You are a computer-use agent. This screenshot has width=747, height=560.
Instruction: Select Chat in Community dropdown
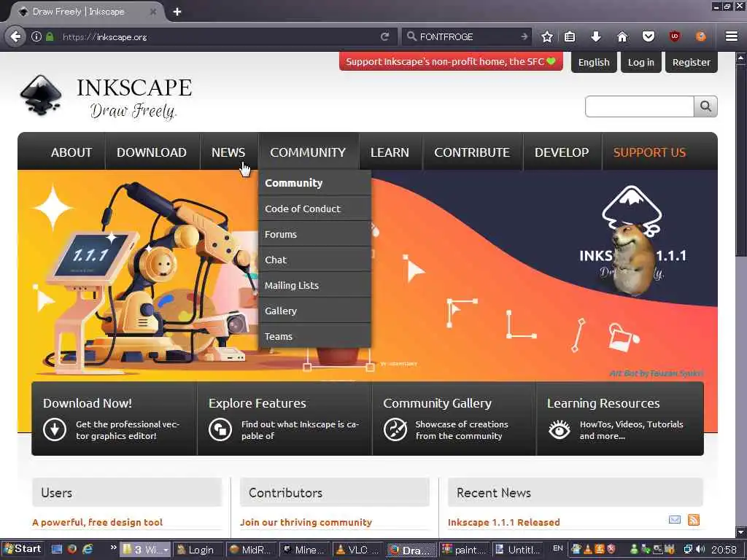point(314,260)
